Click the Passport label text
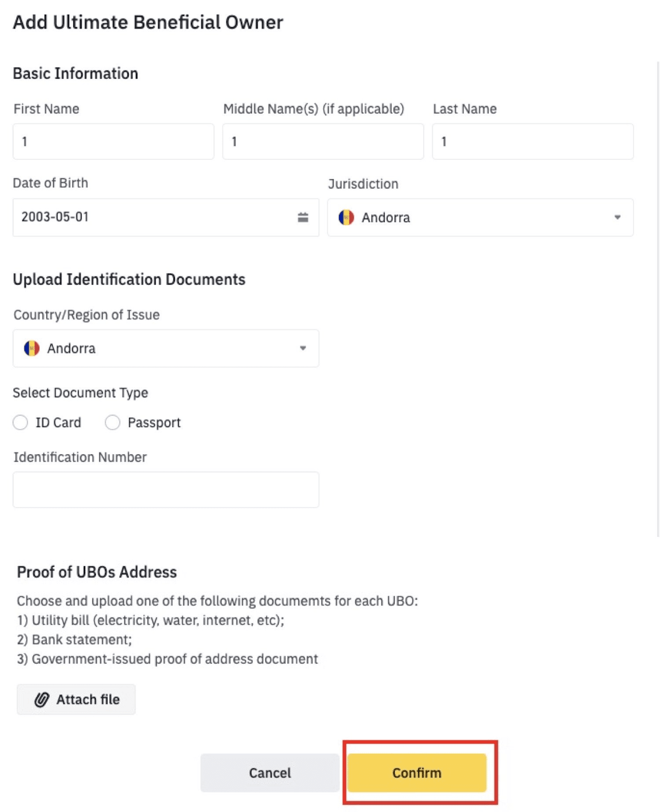660x812 pixels. (154, 422)
